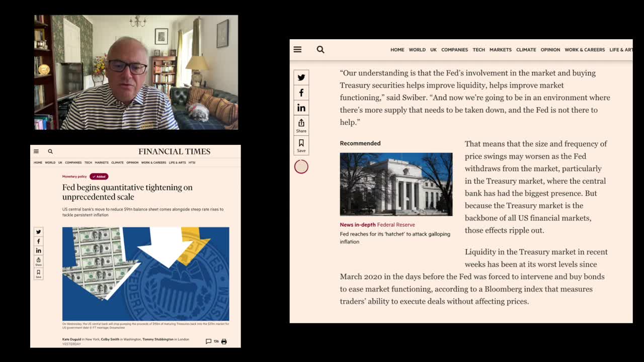Select TECH in left FT window navigation
Image resolution: width=644 pixels, height=362 pixels.
[88, 162]
